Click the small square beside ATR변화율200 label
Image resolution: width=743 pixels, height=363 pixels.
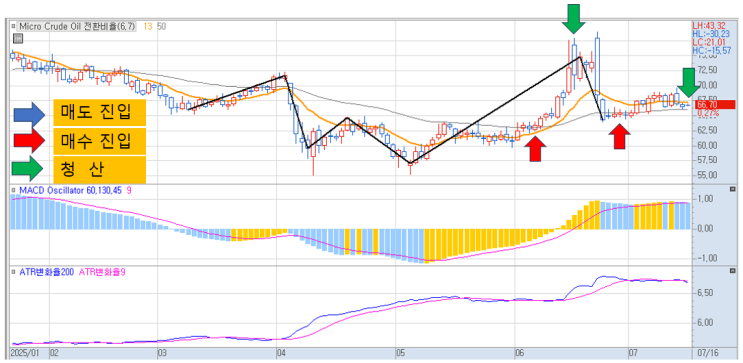tap(13, 272)
